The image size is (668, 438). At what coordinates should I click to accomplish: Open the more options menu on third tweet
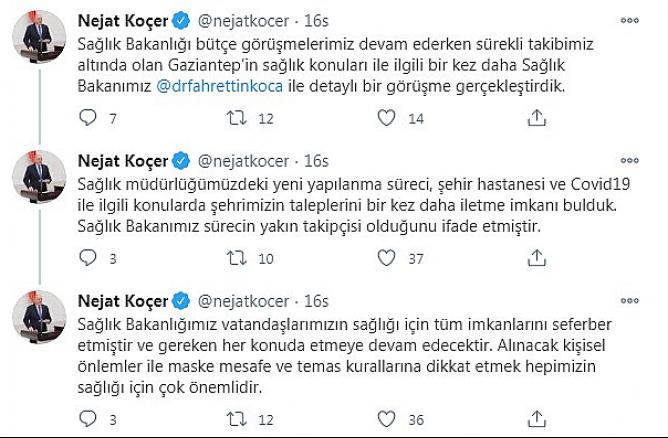tap(630, 301)
